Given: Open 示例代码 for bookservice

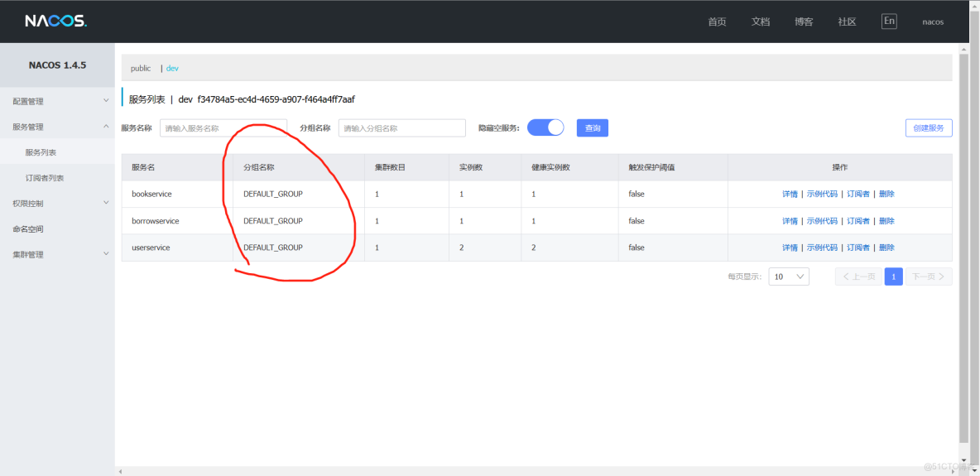Looking at the screenshot, I should pyautogui.click(x=822, y=194).
